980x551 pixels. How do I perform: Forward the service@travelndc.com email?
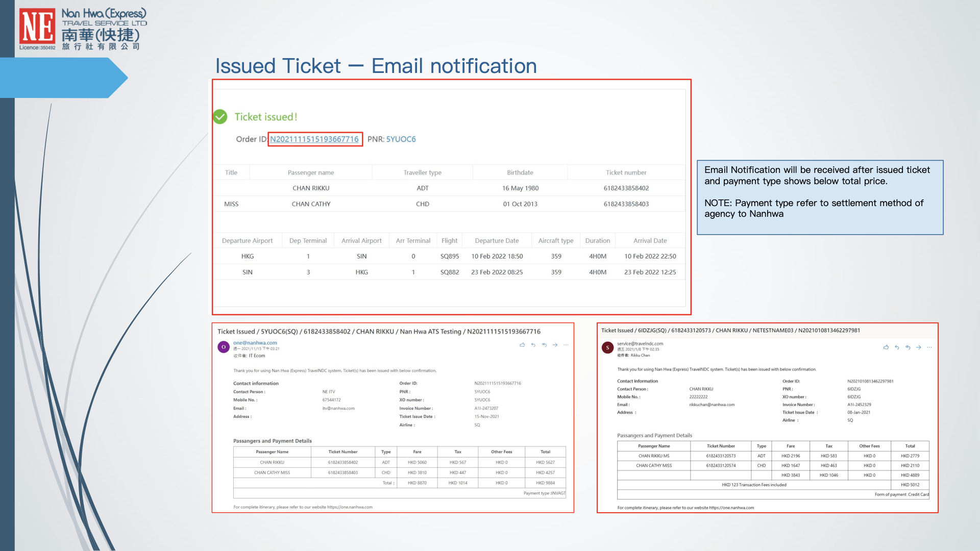[919, 347]
